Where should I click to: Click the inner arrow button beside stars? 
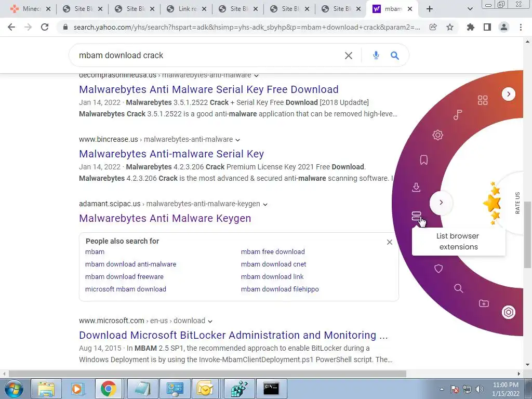(441, 203)
